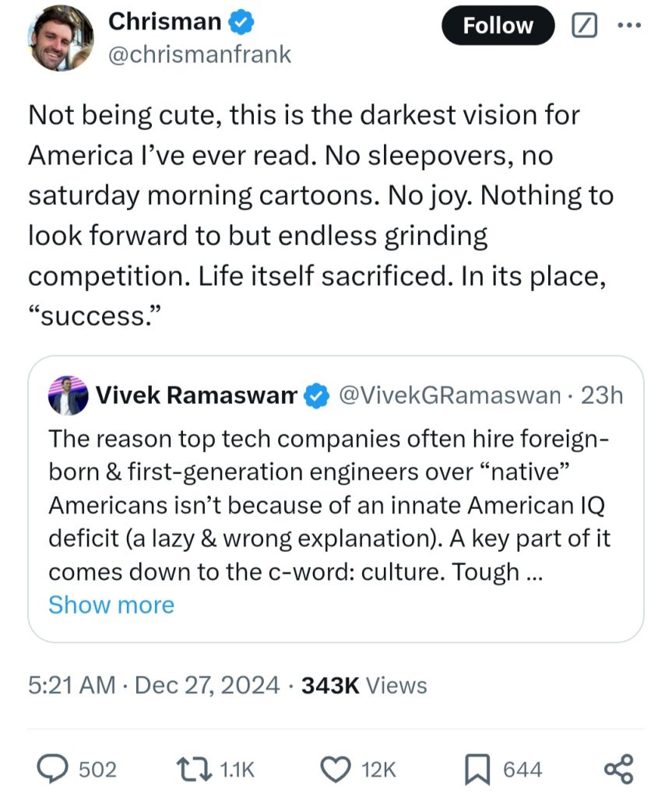This screenshot has width=672, height=797.
Task: View the 343K Views count
Action: point(364,685)
